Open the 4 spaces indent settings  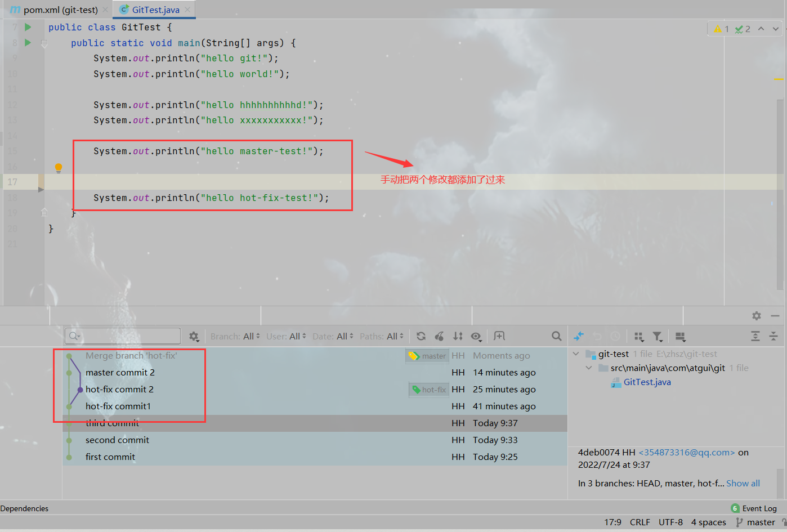[x=708, y=522]
